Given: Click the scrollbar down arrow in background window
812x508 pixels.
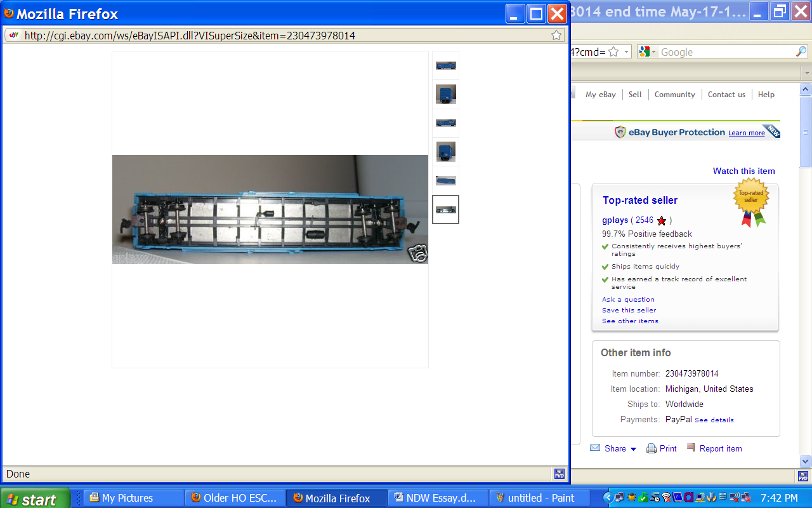Looking at the screenshot, I should click(806, 462).
